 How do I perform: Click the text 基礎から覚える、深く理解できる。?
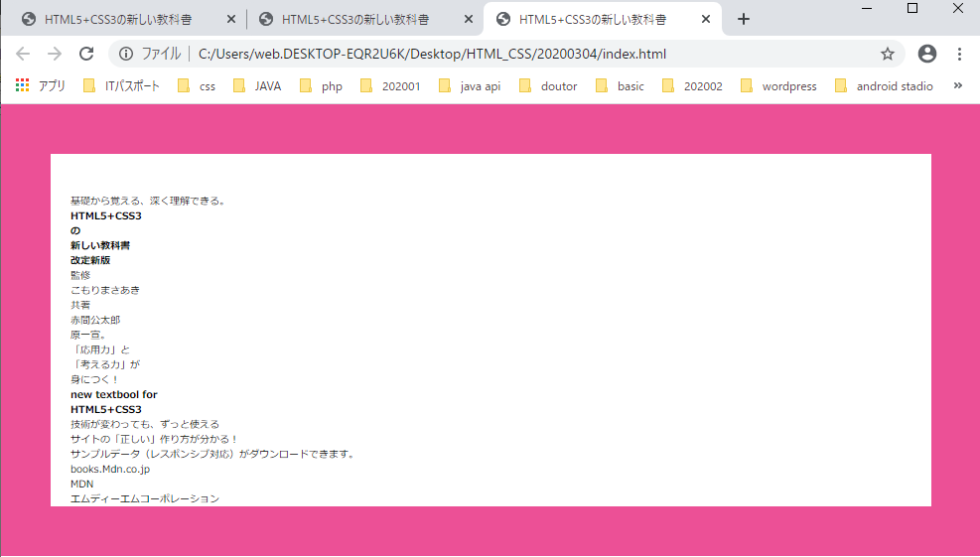pyautogui.click(x=149, y=201)
